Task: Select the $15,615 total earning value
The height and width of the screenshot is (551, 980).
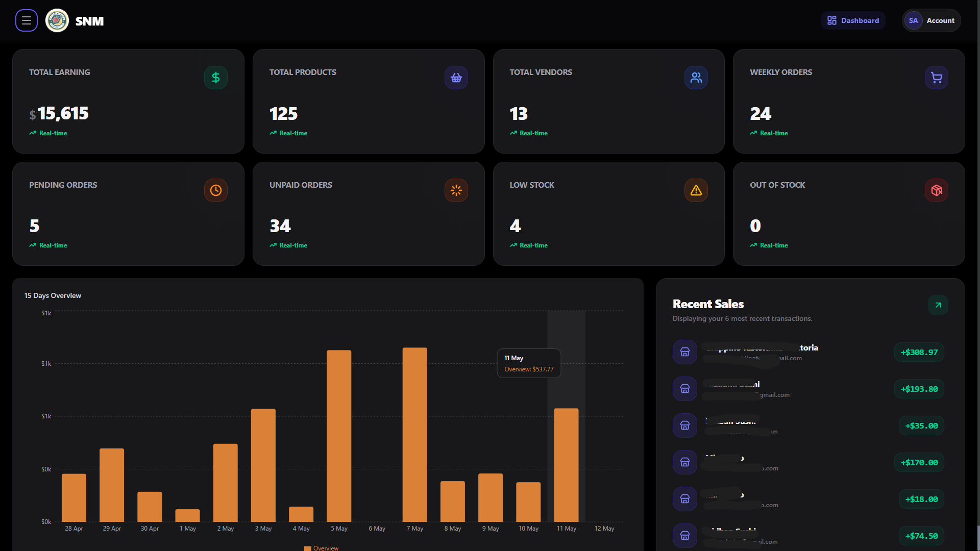Action: 59,113
